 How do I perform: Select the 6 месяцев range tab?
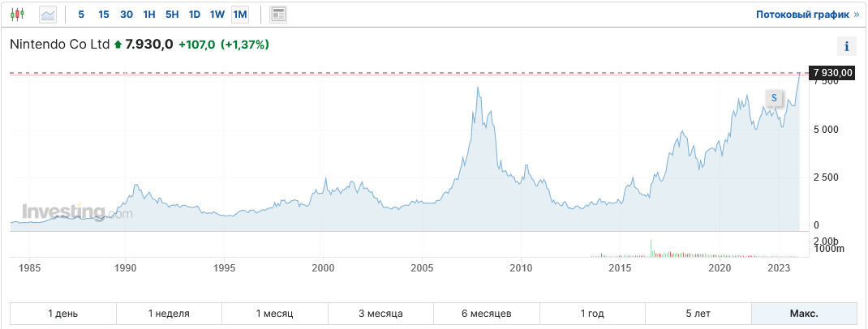487,314
